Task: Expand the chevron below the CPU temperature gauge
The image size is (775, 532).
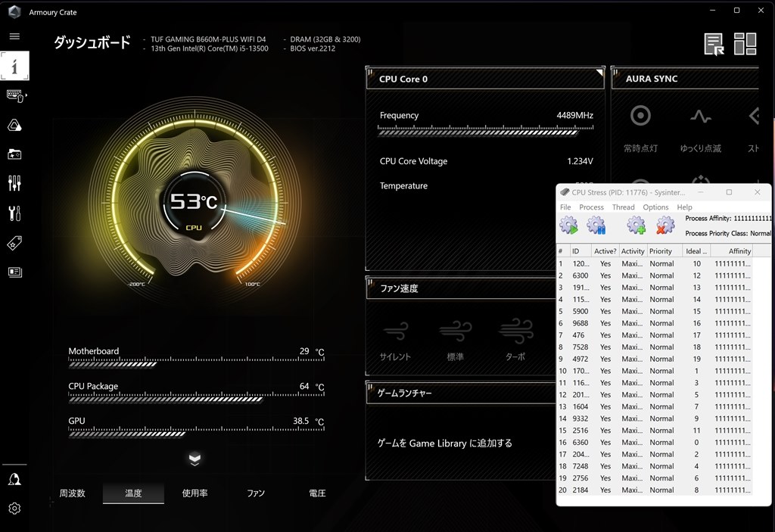Action: pyautogui.click(x=195, y=458)
